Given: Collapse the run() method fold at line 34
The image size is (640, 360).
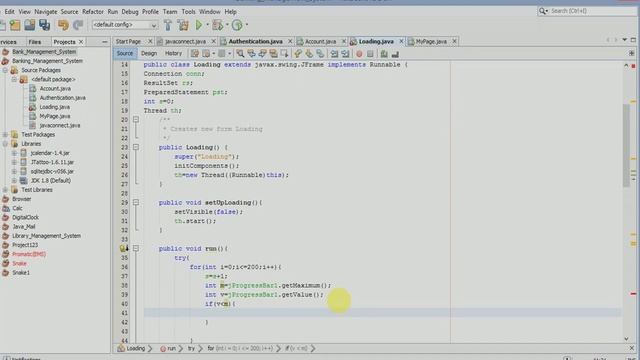Looking at the screenshot, I should click(136, 248).
